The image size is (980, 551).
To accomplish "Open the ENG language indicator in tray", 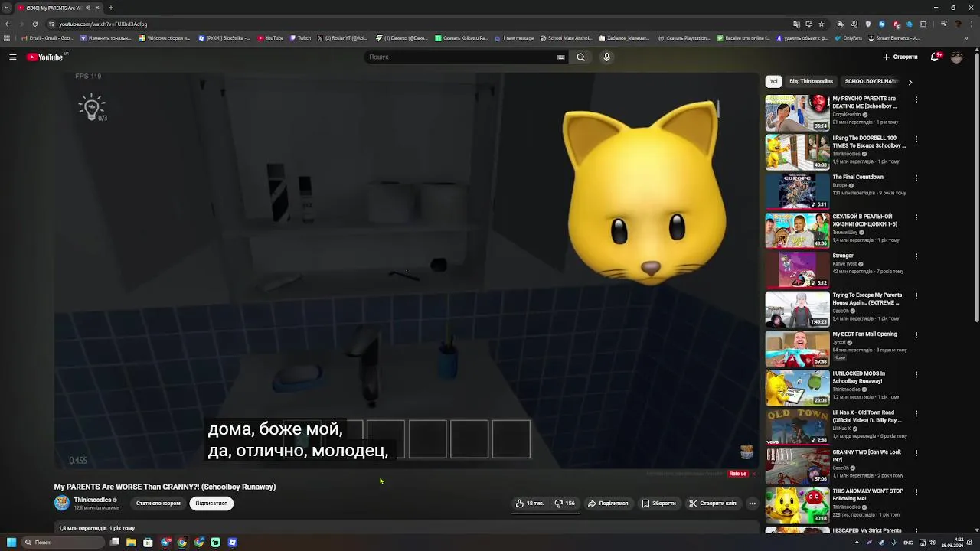I will pyautogui.click(x=908, y=543).
